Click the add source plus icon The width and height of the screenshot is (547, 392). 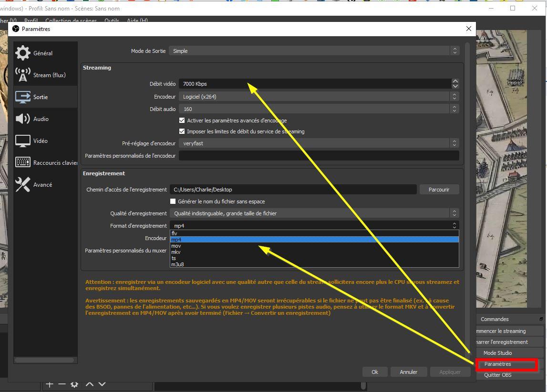coord(50,384)
